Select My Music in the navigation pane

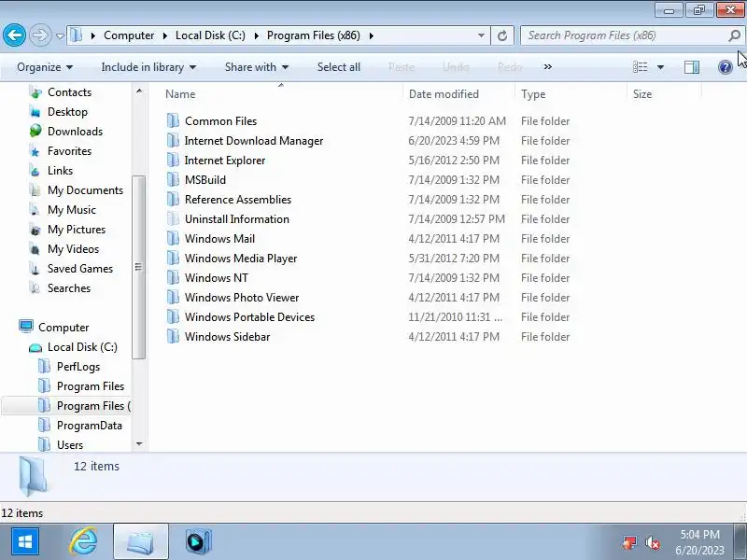coord(72,209)
